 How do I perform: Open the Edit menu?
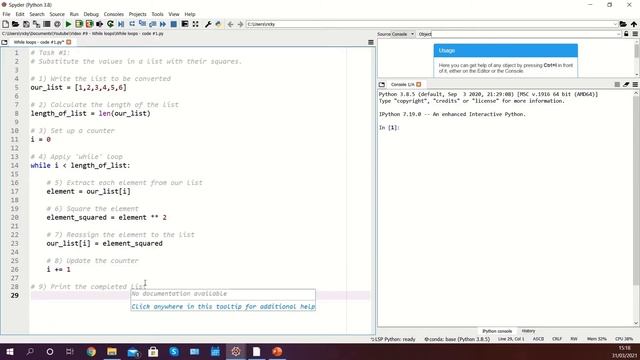coord(20,14)
